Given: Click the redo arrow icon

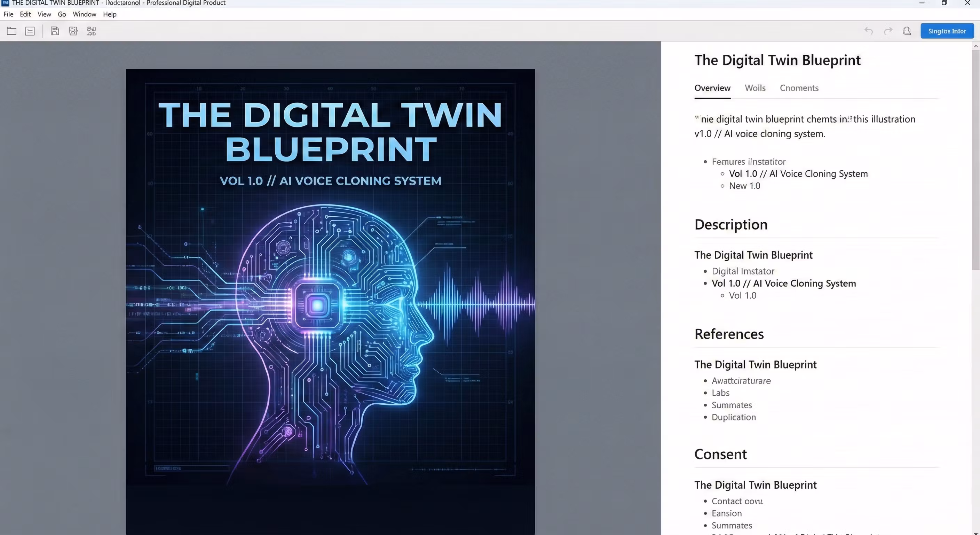Looking at the screenshot, I should (x=888, y=31).
